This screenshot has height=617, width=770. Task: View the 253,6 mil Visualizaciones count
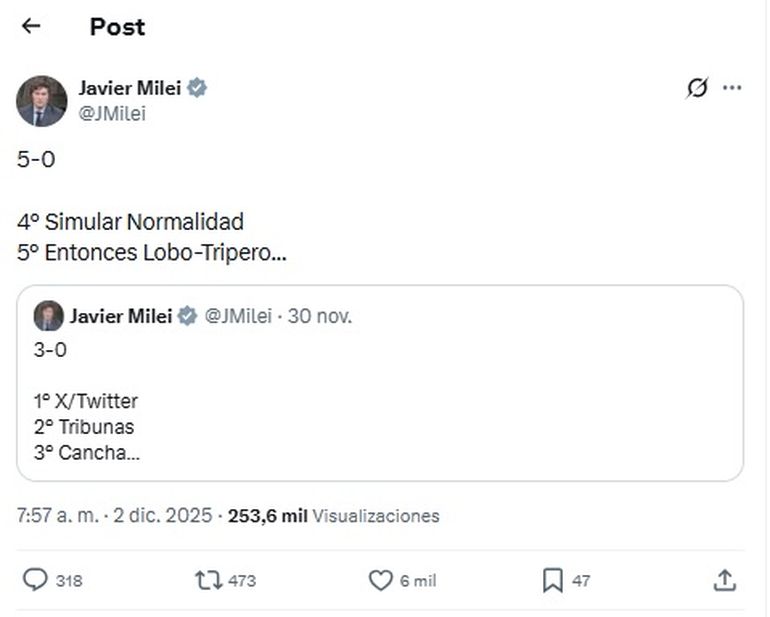click(x=333, y=516)
